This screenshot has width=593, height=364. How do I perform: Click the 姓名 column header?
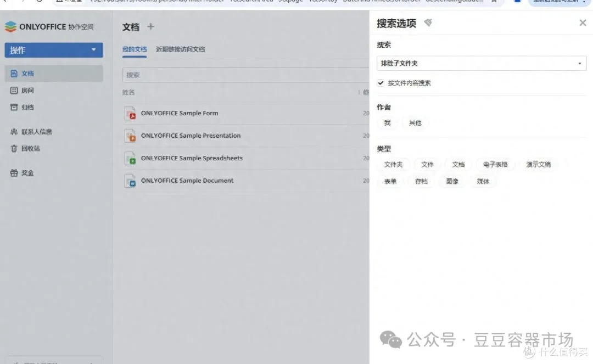click(x=128, y=92)
